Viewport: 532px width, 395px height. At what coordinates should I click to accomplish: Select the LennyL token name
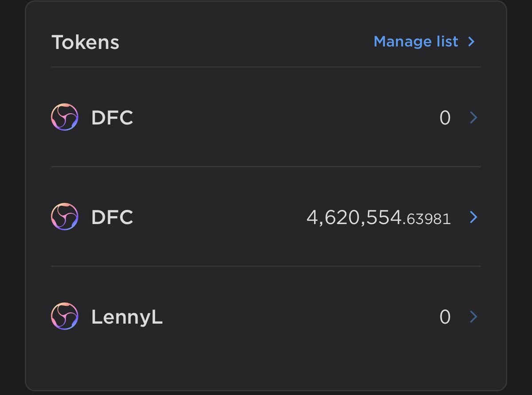pos(127,317)
